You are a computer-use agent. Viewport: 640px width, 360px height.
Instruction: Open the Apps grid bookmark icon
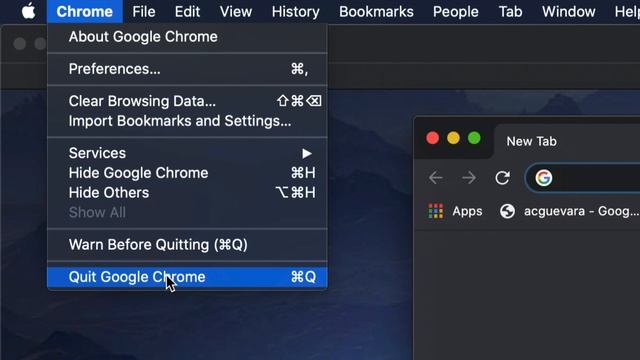[436, 211]
